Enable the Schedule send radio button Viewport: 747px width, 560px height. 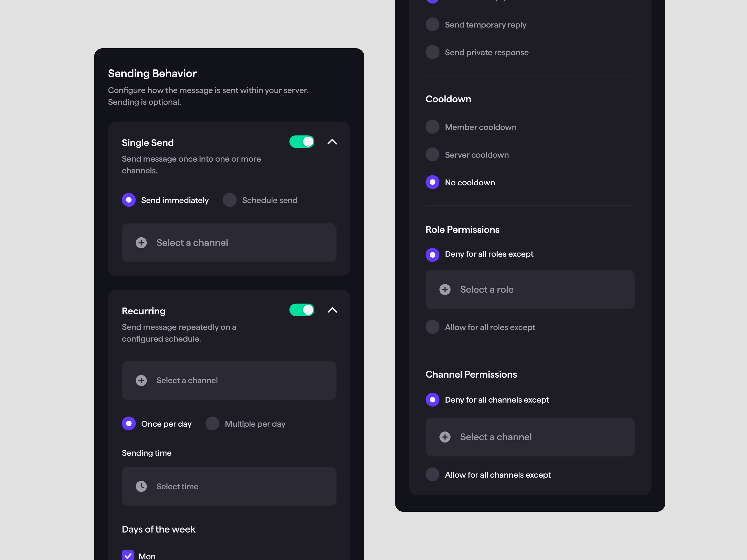click(229, 200)
